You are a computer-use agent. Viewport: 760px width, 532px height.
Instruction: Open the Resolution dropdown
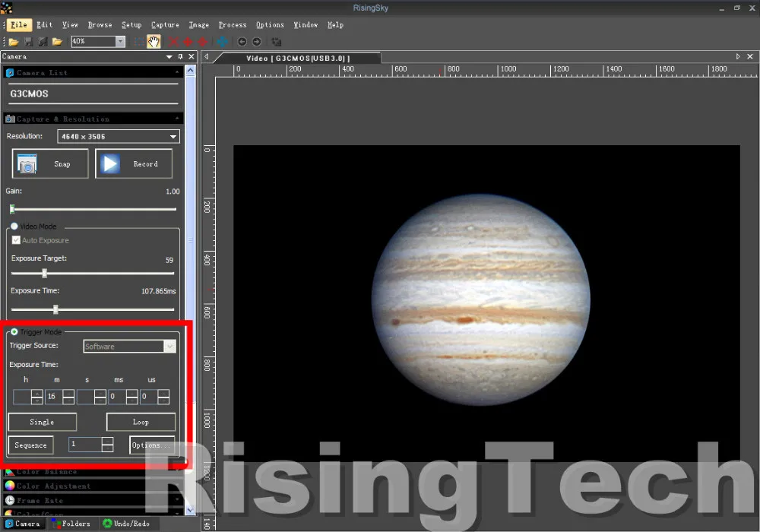pyautogui.click(x=119, y=137)
